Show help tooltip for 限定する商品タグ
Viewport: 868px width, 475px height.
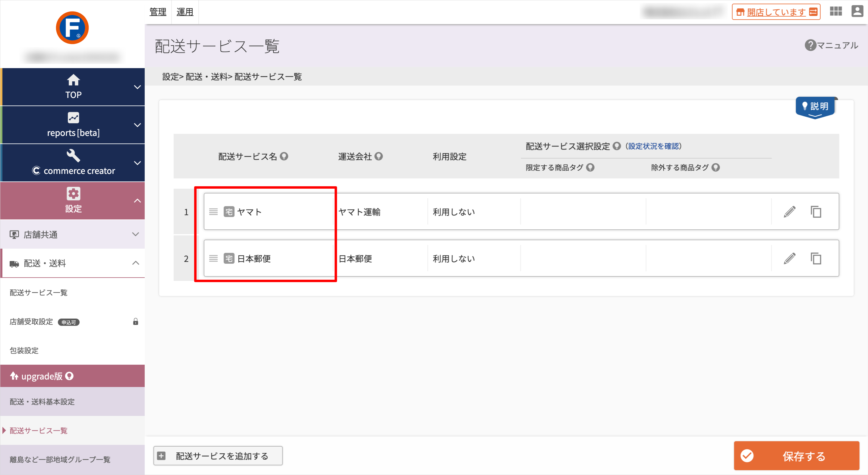pyautogui.click(x=590, y=168)
